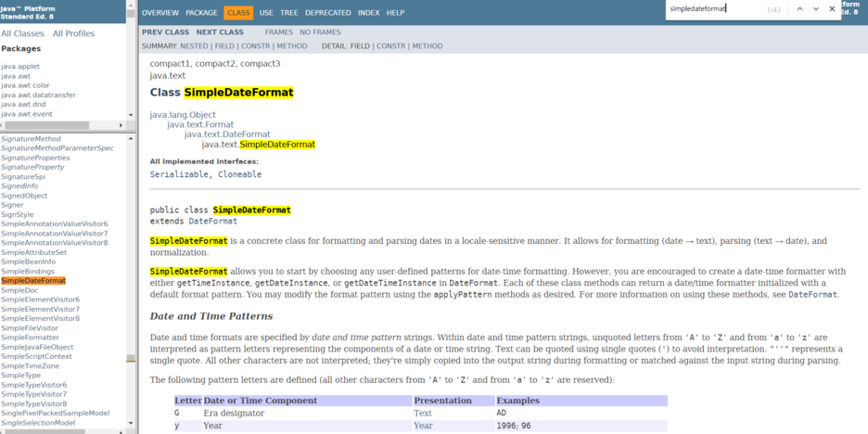Screen dimensions: 868x434
Task: Click class list vertical scrollbar thumb
Action: [x=131, y=358]
